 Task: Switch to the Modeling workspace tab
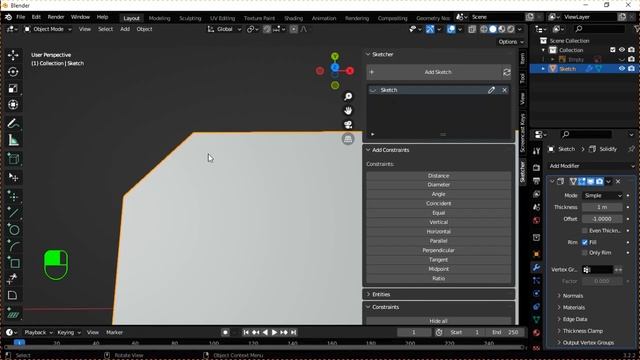(159, 18)
